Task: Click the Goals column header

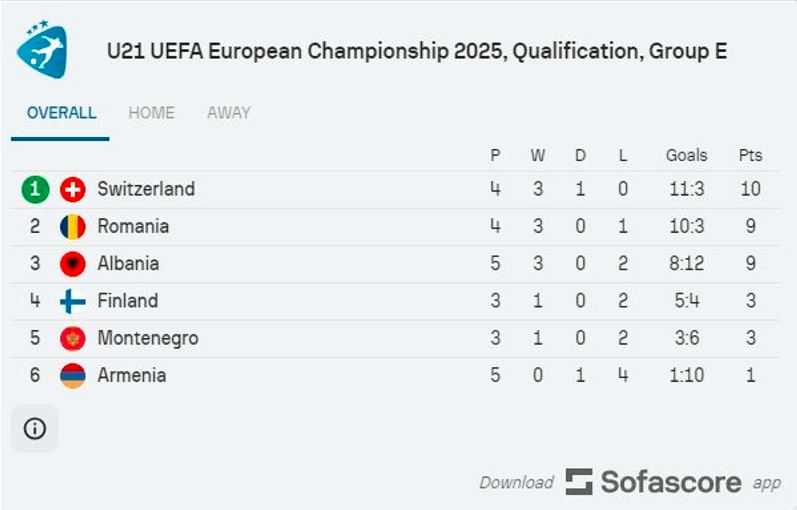Action: coord(687,155)
